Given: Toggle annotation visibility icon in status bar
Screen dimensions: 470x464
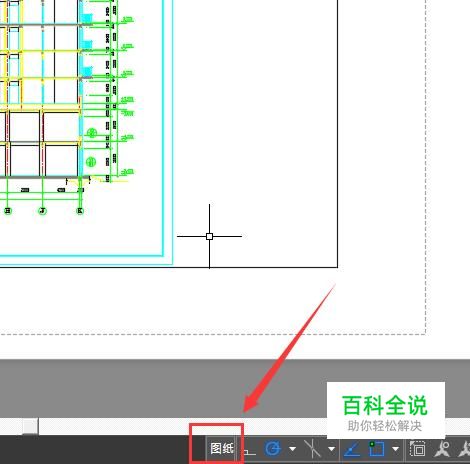Looking at the screenshot, I should [x=442, y=449].
